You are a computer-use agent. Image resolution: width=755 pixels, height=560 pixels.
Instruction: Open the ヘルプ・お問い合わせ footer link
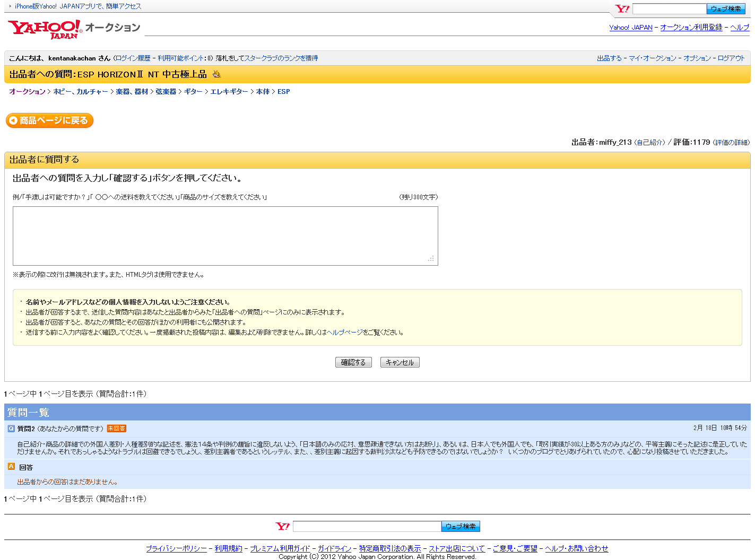(x=577, y=548)
